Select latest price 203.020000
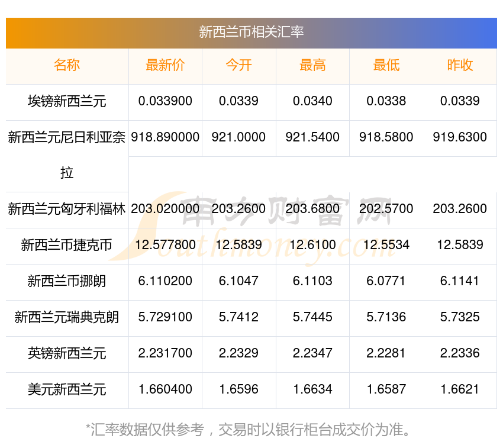Viewport: 503px width, 448px height. pos(165,208)
